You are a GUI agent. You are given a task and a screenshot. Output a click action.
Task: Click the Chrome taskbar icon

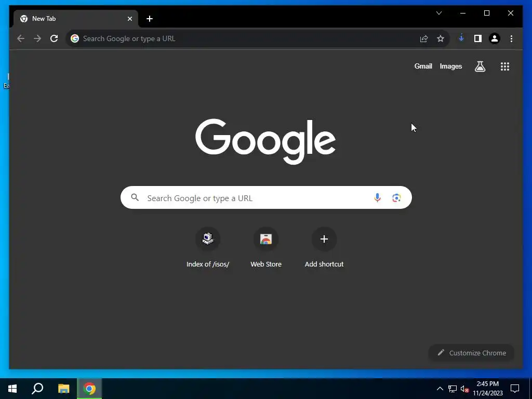pyautogui.click(x=89, y=389)
